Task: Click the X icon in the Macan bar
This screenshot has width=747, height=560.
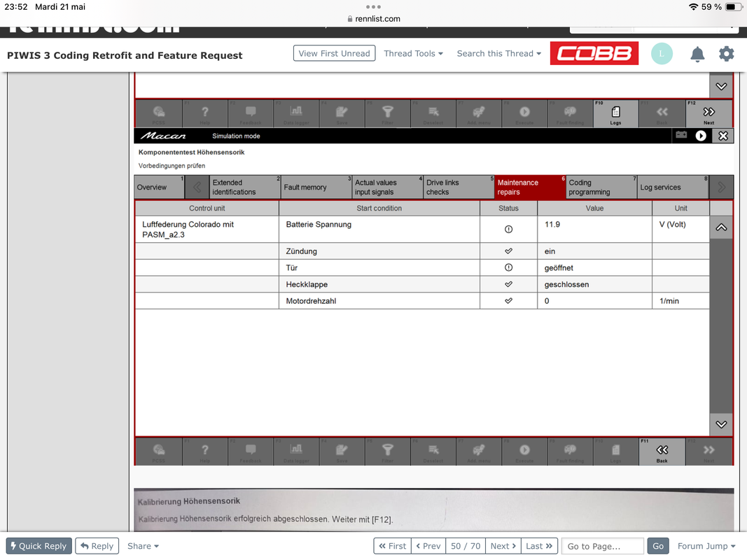Action: 722,136
